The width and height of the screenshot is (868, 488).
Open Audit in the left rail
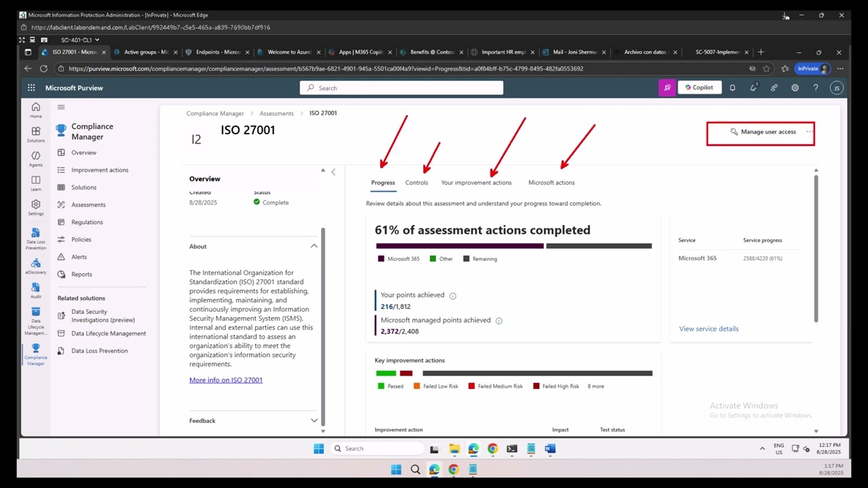point(36,291)
